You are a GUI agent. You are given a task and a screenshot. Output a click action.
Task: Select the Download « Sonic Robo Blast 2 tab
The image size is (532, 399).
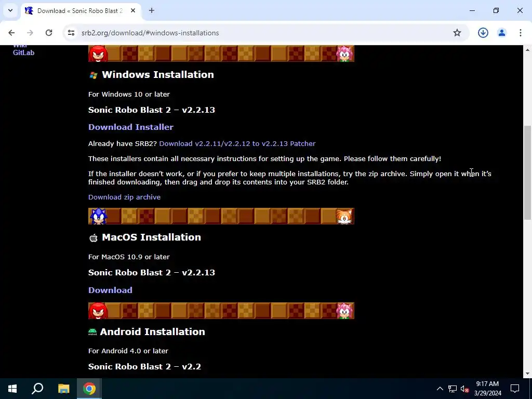coord(81,11)
